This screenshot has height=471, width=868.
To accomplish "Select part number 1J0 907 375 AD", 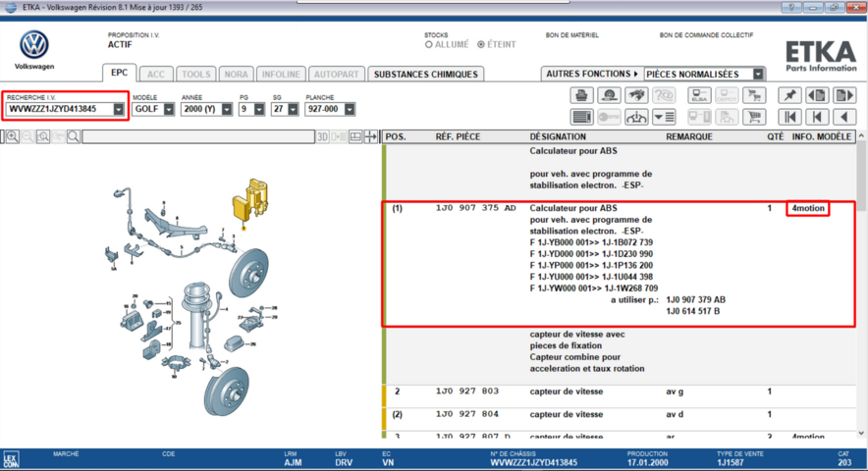I will pos(475,208).
